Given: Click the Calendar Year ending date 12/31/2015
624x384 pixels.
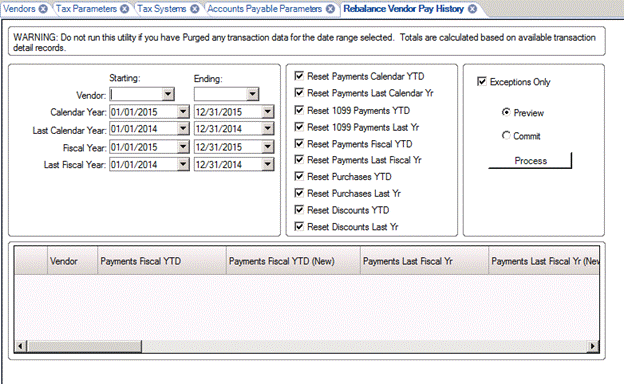Looking at the screenshot, I should [218, 112].
